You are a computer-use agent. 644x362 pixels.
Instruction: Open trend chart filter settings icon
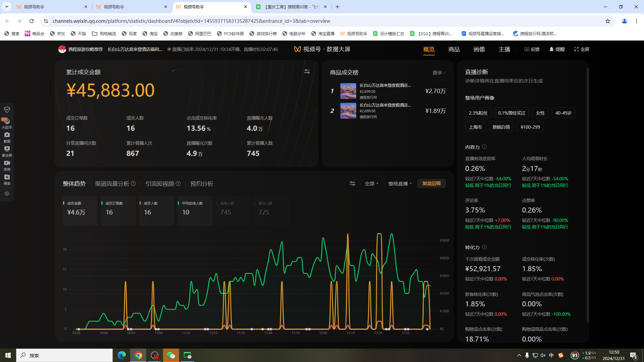click(x=352, y=184)
